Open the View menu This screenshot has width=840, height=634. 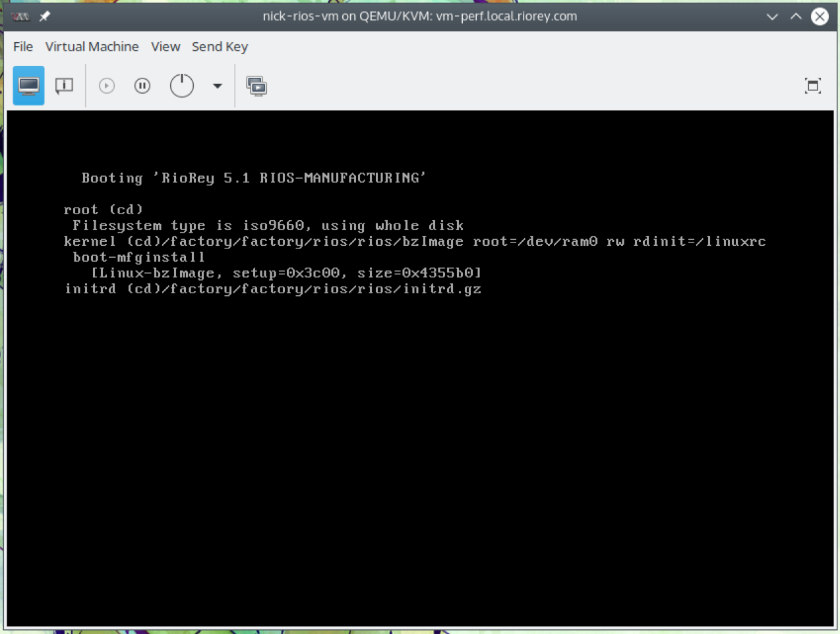[165, 47]
